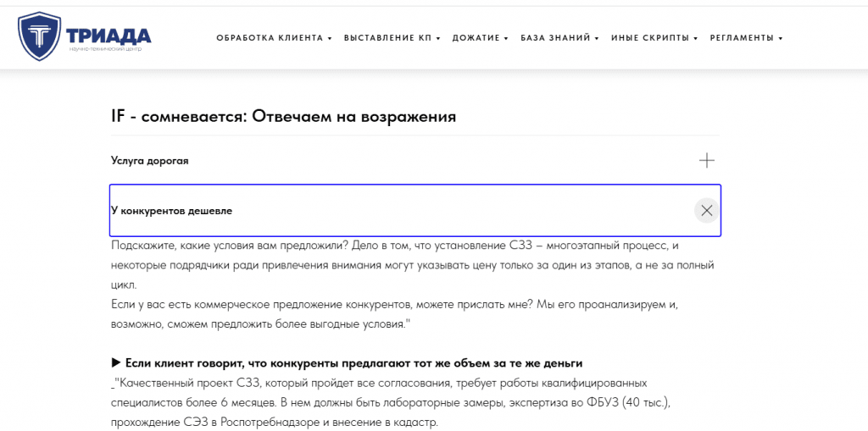Screen dimensions: 868x431
Task: Click paragraph starting Подскажите, какие условия
Action: (x=413, y=266)
